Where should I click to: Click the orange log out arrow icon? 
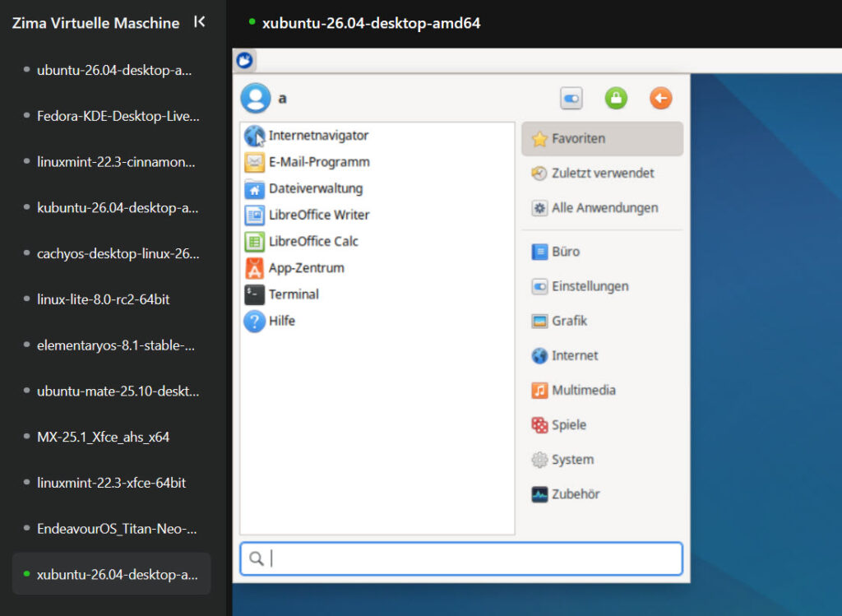pos(660,99)
